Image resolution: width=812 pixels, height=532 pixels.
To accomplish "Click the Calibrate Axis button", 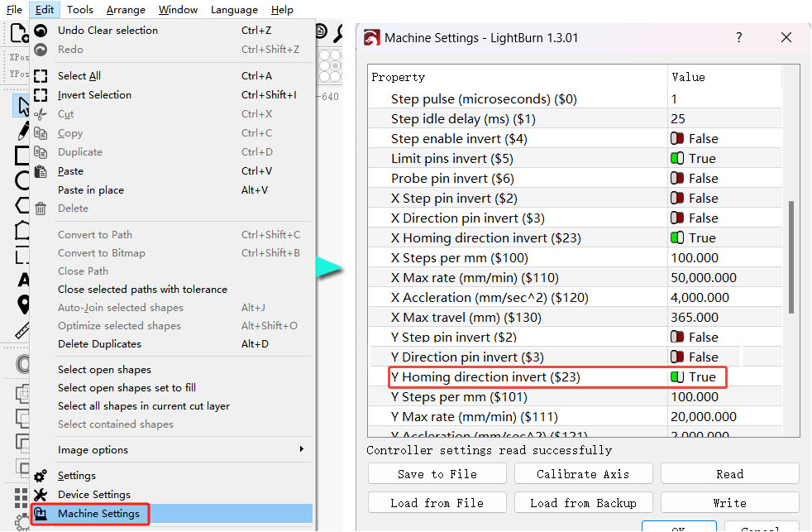I will pyautogui.click(x=583, y=474).
